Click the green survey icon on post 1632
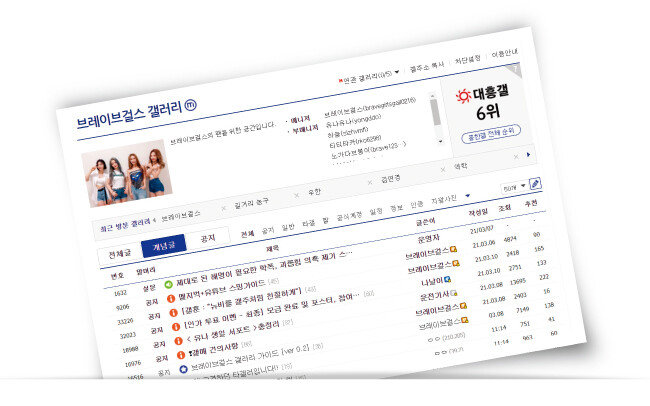The height and width of the screenshot is (406, 650). tap(168, 284)
